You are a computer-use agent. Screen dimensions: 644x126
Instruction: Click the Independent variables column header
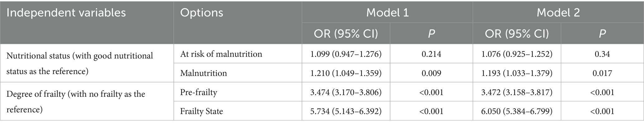click(x=66, y=13)
